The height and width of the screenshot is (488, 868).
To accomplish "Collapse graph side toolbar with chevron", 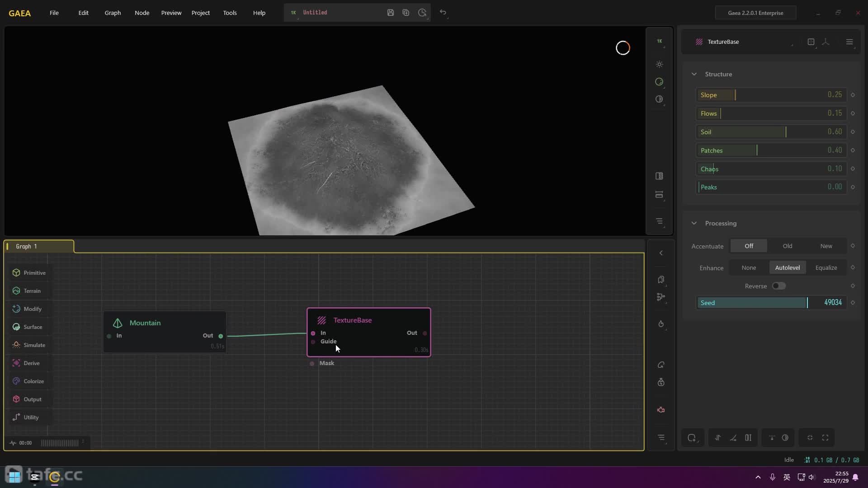I will click(661, 253).
